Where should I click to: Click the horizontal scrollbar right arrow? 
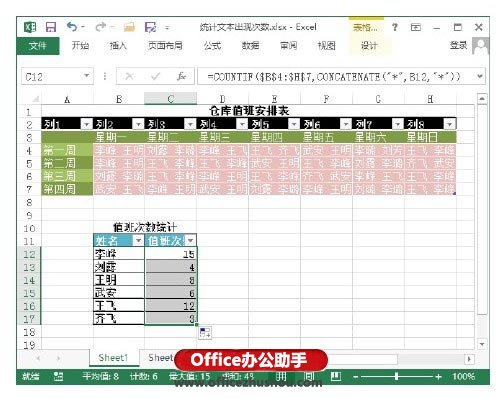(x=469, y=359)
